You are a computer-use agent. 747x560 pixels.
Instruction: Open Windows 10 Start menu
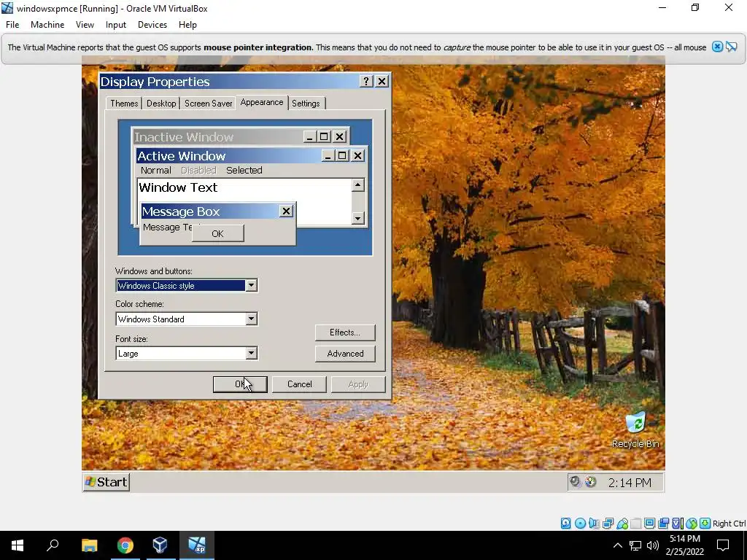click(18, 545)
